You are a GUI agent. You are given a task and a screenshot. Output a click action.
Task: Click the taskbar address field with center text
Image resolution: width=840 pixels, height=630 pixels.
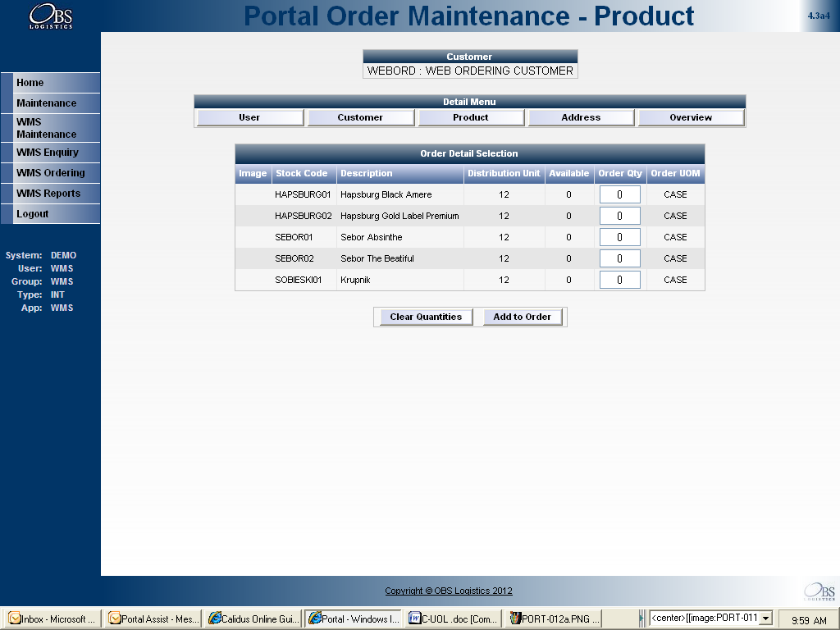(x=705, y=619)
